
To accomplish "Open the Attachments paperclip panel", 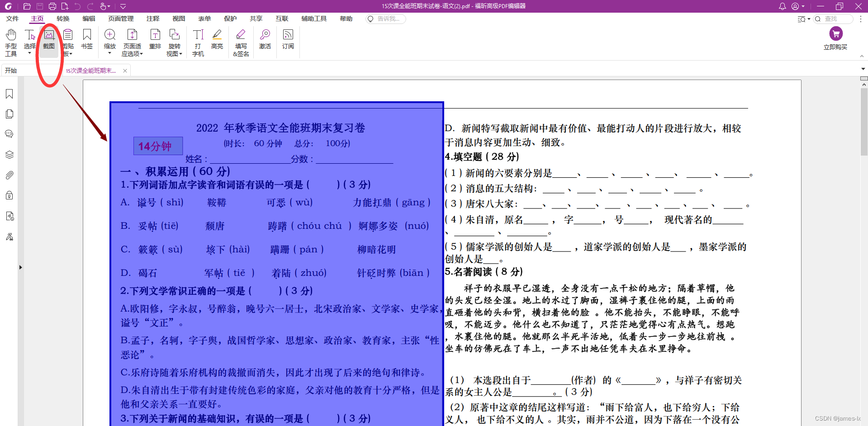I will point(9,175).
